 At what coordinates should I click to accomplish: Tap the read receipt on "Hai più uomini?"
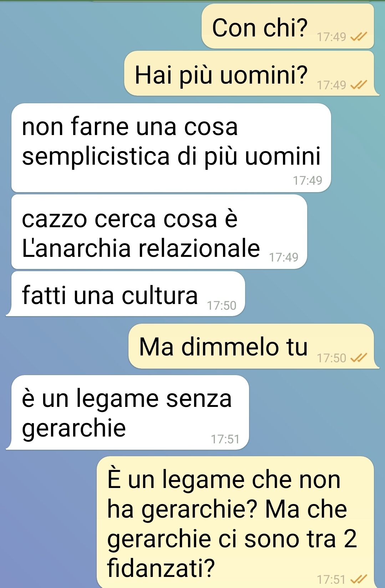359,85
